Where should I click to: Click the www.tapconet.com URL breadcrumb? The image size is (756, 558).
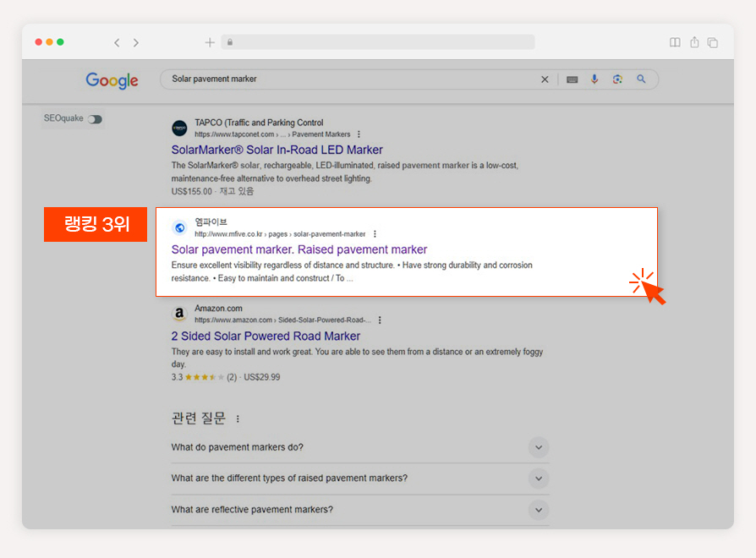(x=272, y=134)
